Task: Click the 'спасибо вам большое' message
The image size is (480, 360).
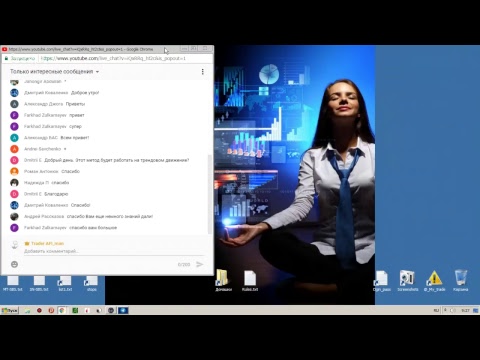Action: click(93, 228)
